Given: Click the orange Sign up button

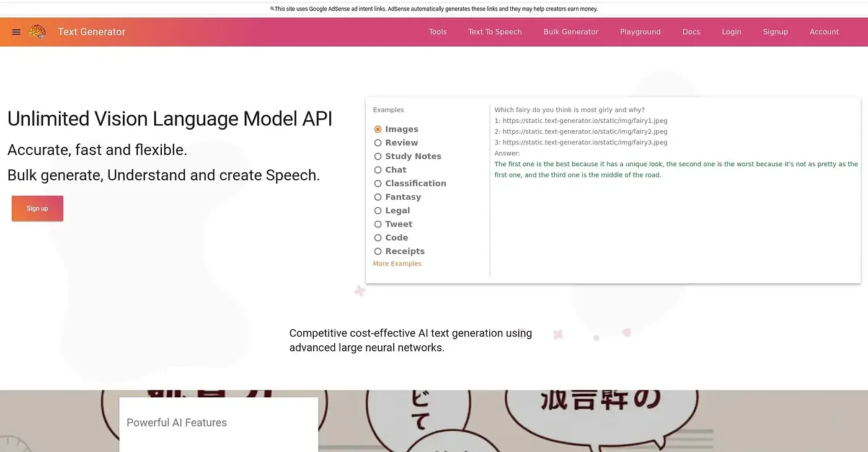Looking at the screenshot, I should 37,208.
